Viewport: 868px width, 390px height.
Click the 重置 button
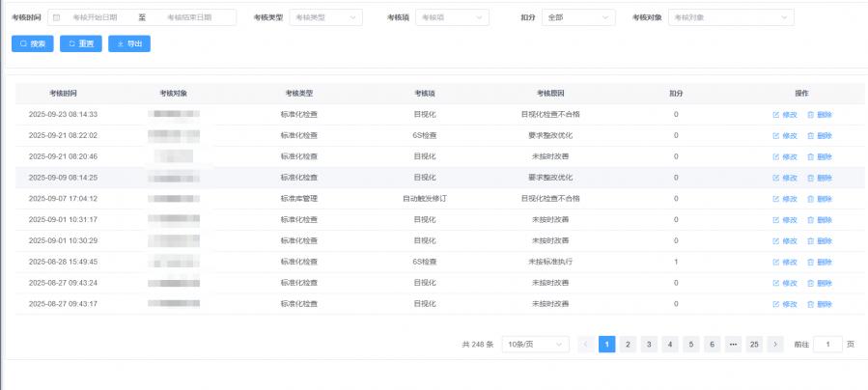point(81,43)
